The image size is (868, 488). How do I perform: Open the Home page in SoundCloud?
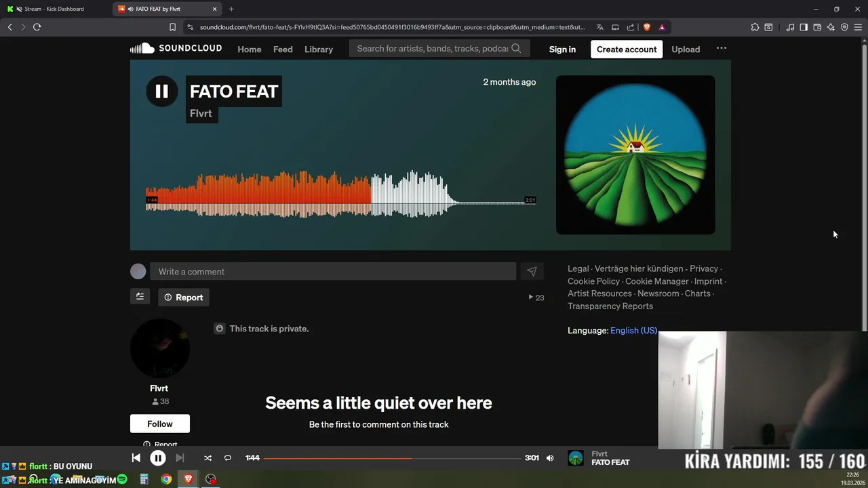[x=249, y=49]
